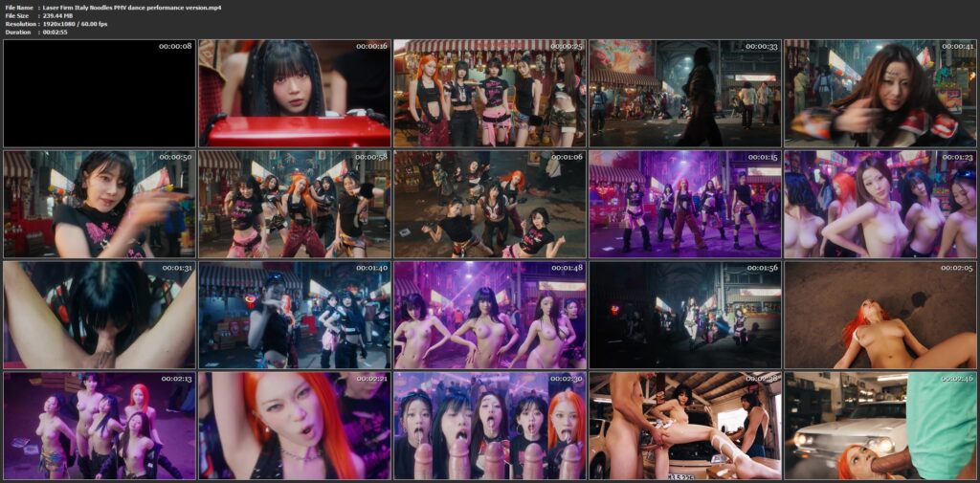The height and width of the screenshot is (483, 980).
Task: Select the purple-lit thumbnail at 00:01:15
Action: (684, 204)
